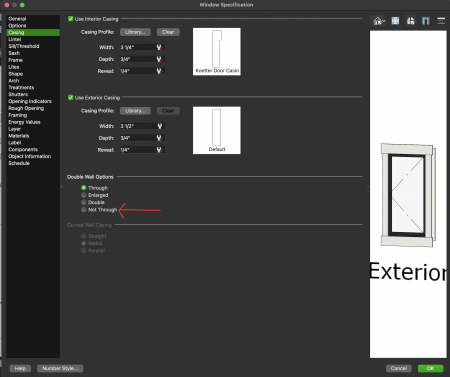This screenshot has width=450, height=377.
Task: Click the interior casing Reveal field
Action: coord(138,71)
